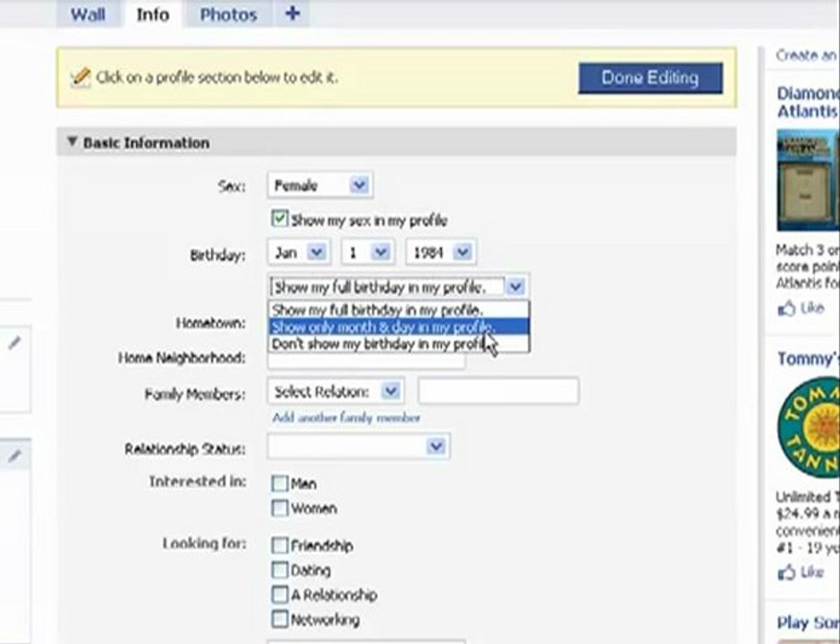
Task: Click the family member name field
Action: 498,391
